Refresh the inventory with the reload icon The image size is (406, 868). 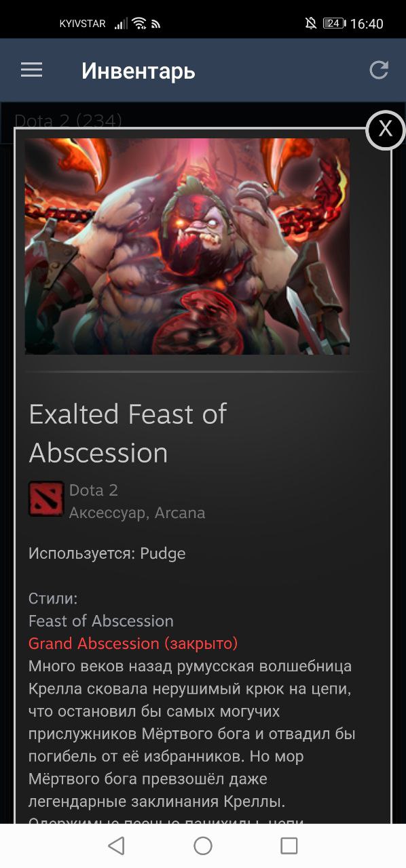point(379,70)
